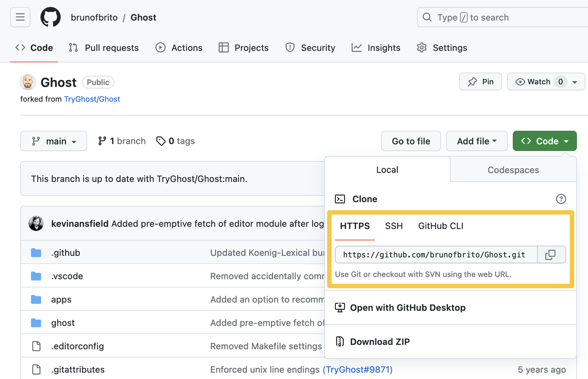
Task: Follow the TryGhost/Ghost fork source link
Action: pyautogui.click(x=92, y=99)
